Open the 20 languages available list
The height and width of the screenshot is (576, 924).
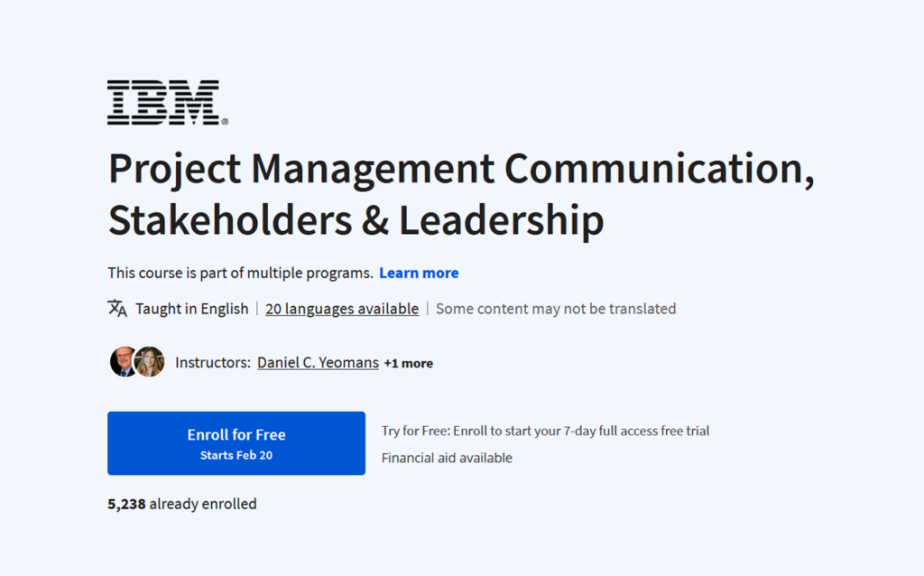pyautogui.click(x=341, y=308)
